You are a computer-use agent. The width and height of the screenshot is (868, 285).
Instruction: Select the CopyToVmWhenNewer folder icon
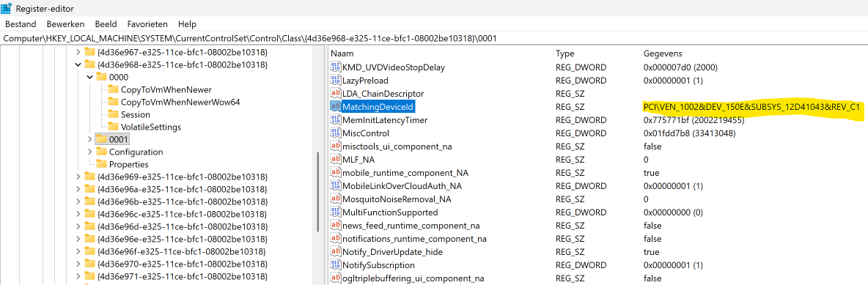[x=113, y=89]
